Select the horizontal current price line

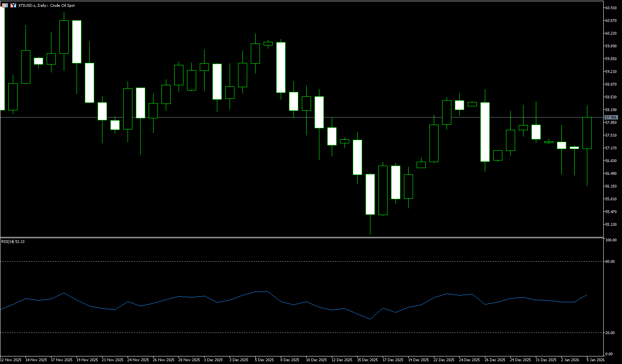[x=279, y=117]
